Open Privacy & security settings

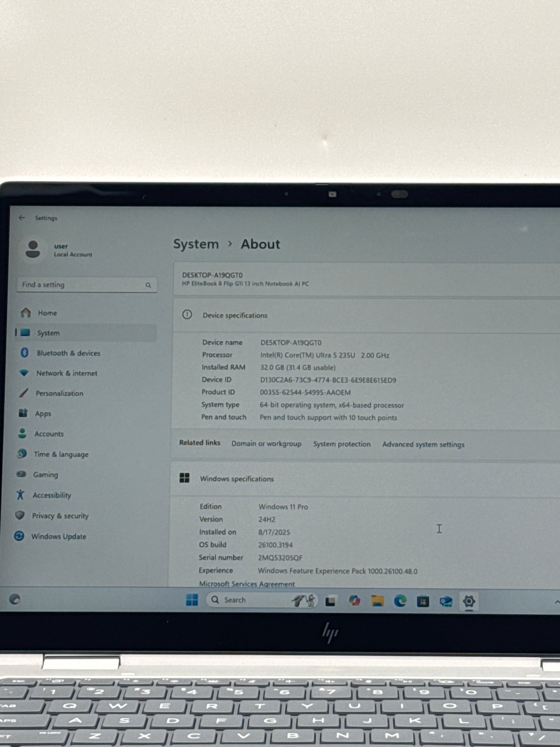[x=60, y=516]
